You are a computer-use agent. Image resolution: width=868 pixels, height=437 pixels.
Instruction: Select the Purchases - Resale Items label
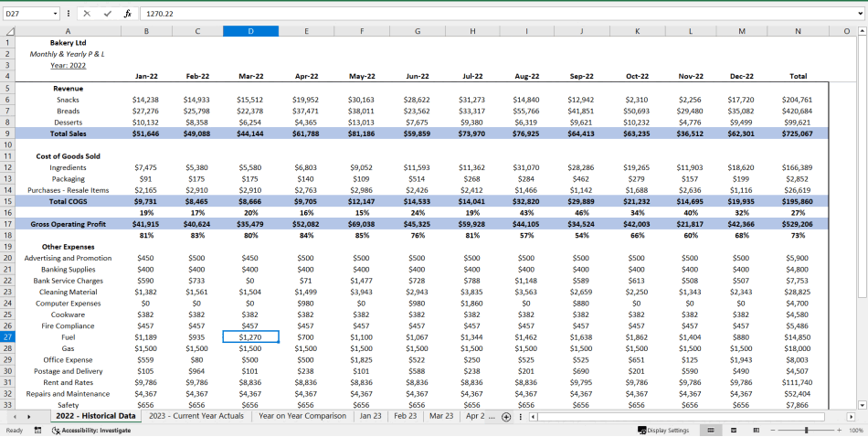click(x=69, y=190)
